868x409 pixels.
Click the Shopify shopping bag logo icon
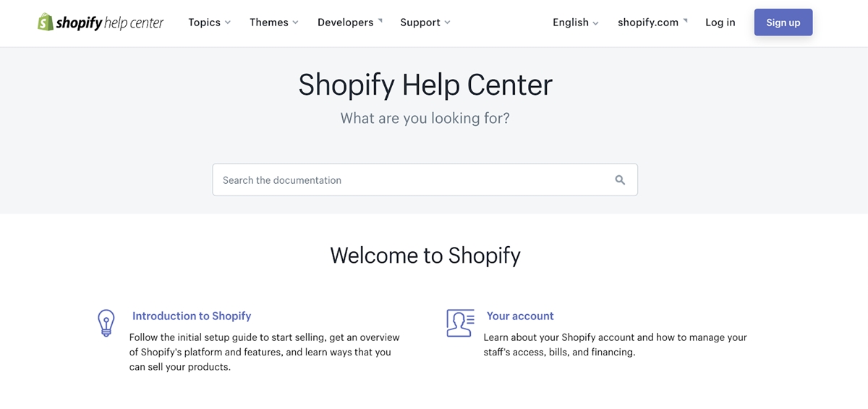tap(46, 22)
